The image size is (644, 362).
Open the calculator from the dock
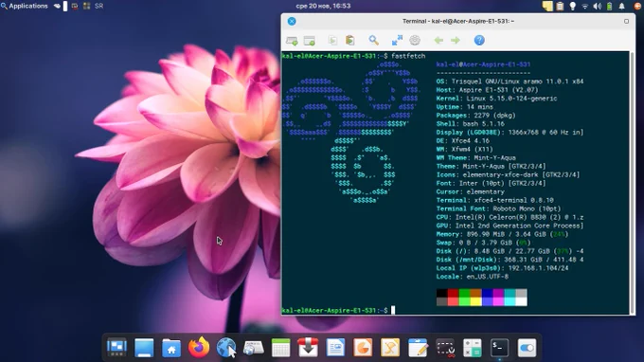tap(473, 348)
